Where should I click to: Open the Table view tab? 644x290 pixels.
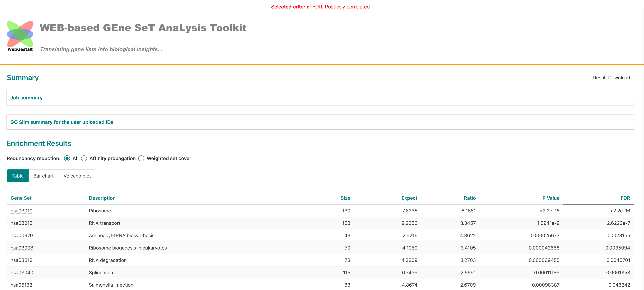(17, 176)
